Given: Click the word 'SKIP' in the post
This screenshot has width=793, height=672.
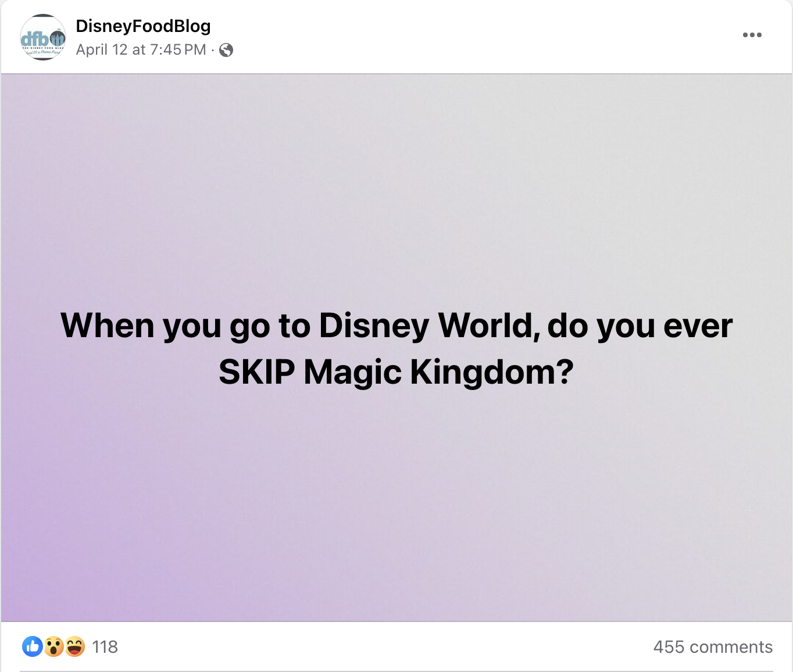Looking at the screenshot, I should pos(257,372).
